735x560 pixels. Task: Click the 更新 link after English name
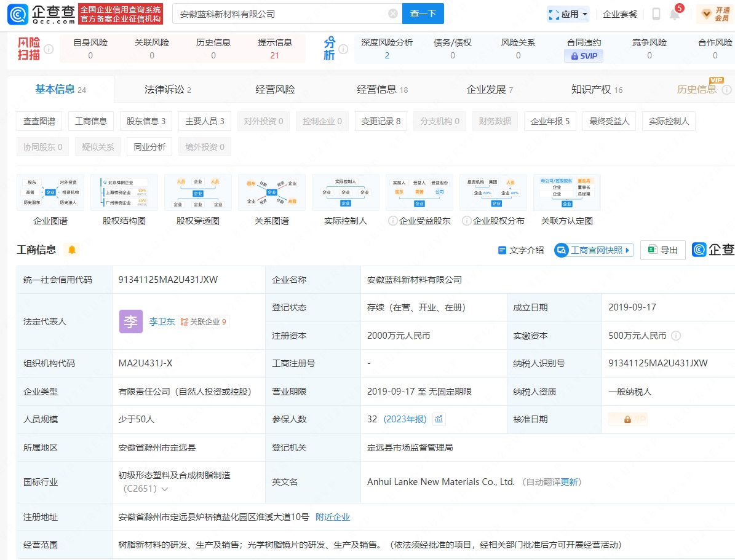click(x=569, y=482)
